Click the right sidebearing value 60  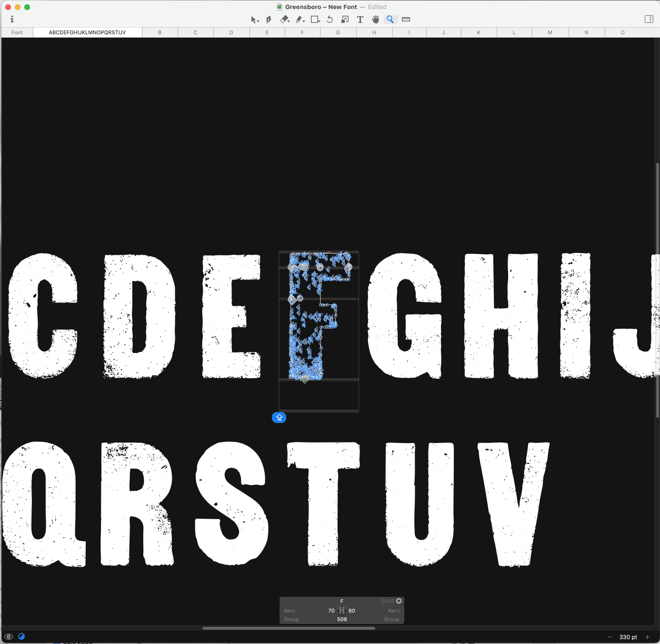point(352,611)
